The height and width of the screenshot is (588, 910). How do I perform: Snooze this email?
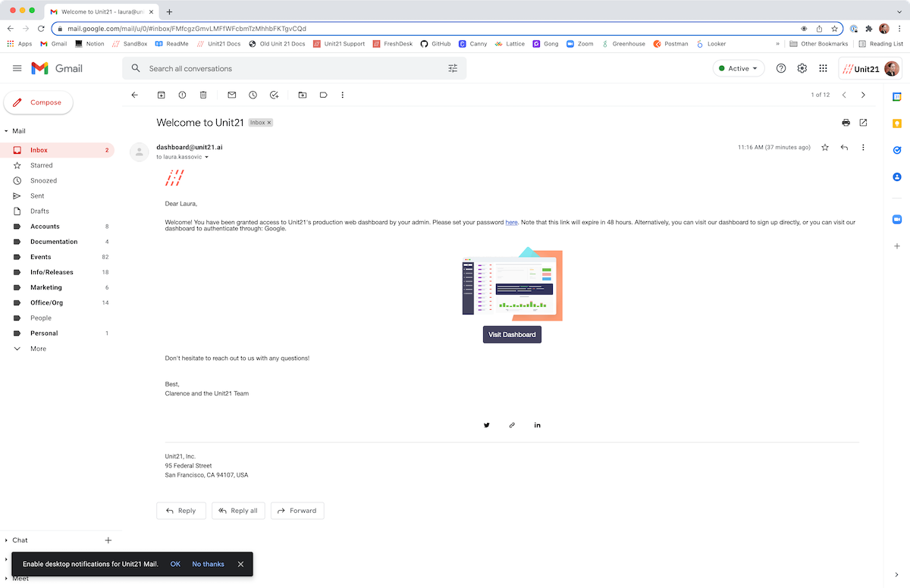pos(253,95)
